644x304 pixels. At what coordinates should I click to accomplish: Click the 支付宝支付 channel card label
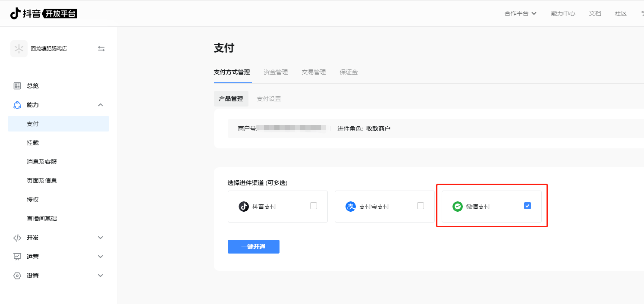click(x=374, y=207)
